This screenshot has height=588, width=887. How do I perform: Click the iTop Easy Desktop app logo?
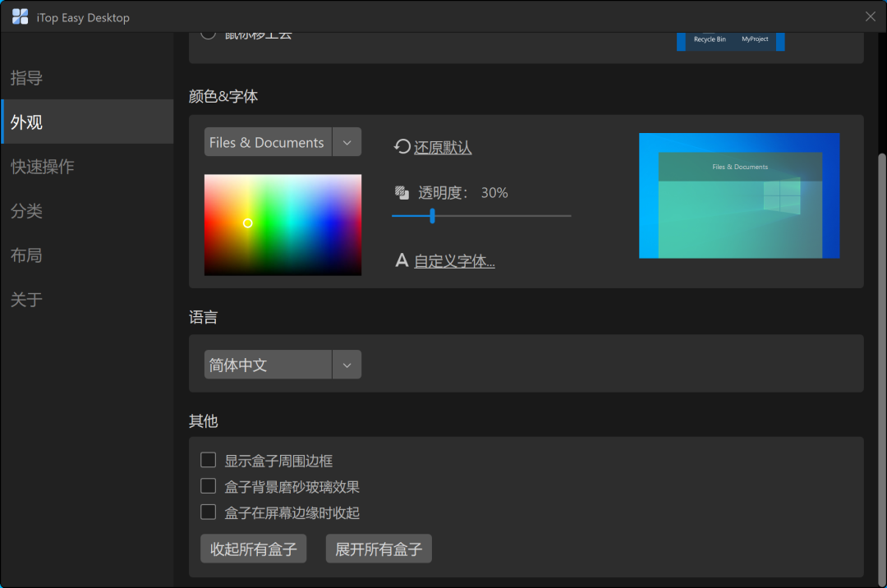(x=20, y=17)
